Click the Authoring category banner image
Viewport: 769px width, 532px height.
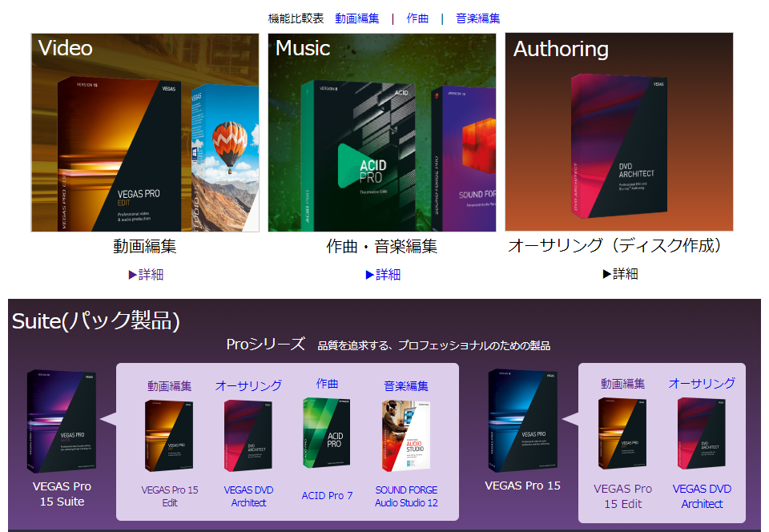tap(619, 132)
